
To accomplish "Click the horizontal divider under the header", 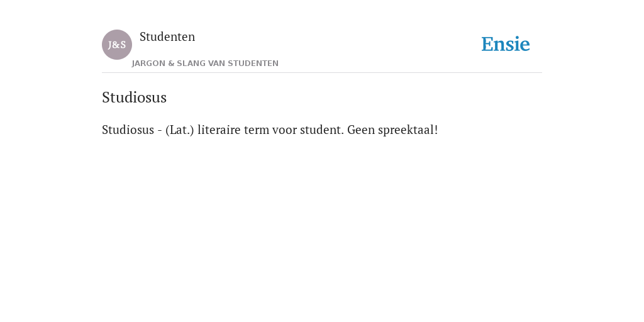I will pos(322,73).
